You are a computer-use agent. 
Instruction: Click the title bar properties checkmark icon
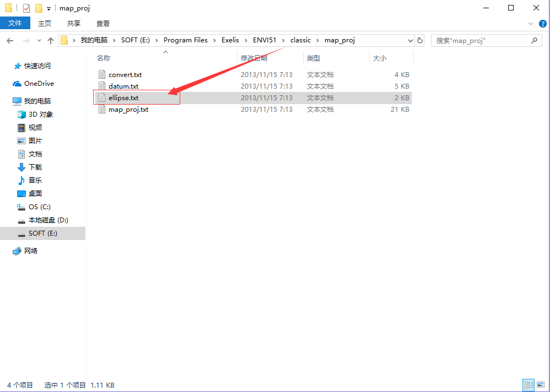click(26, 8)
